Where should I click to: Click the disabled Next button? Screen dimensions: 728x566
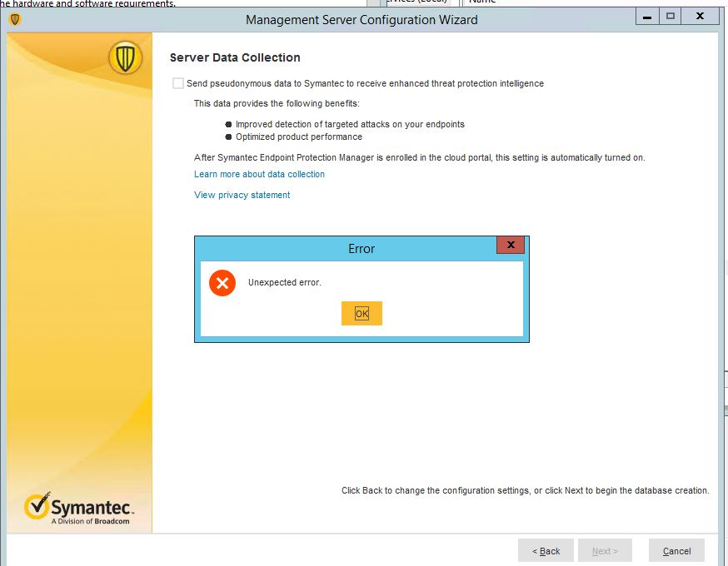605,551
